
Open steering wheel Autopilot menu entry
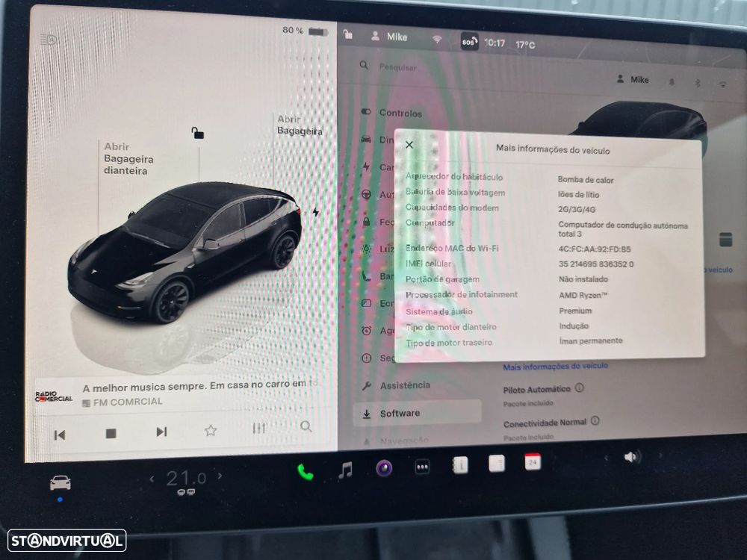(x=377, y=194)
